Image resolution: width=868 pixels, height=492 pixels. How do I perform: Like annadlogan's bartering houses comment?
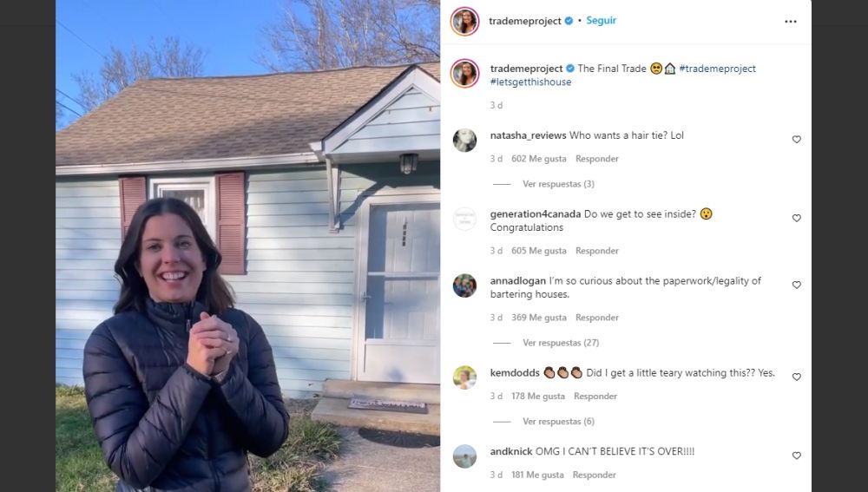[797, 285]
